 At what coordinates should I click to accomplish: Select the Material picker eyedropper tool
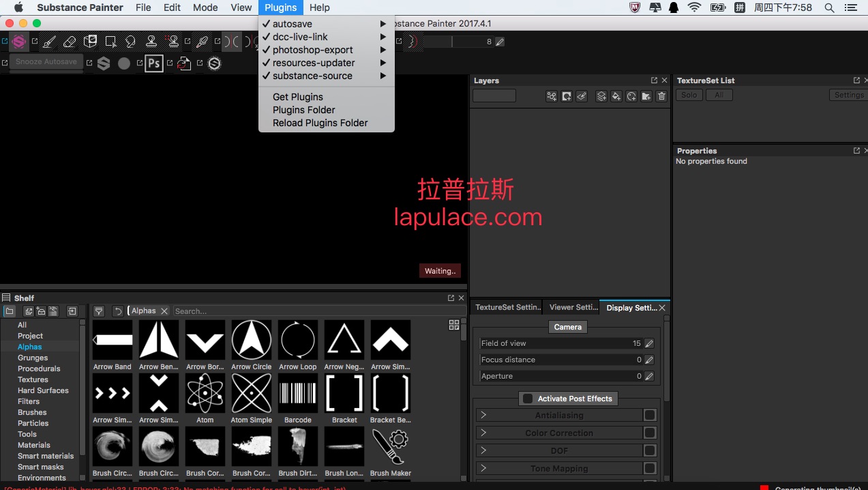pos(202,42)
